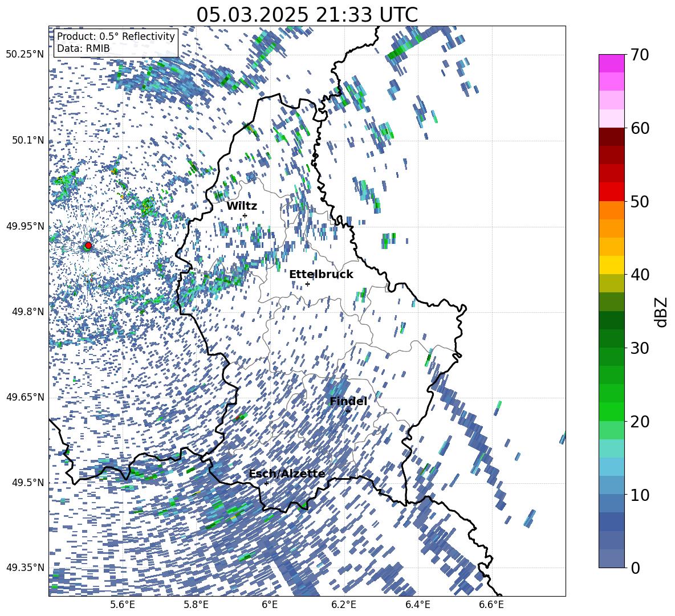Screen dimensions: 675x616
Task: Click the Data: RMIB text
Action: (x=83, y=48)
